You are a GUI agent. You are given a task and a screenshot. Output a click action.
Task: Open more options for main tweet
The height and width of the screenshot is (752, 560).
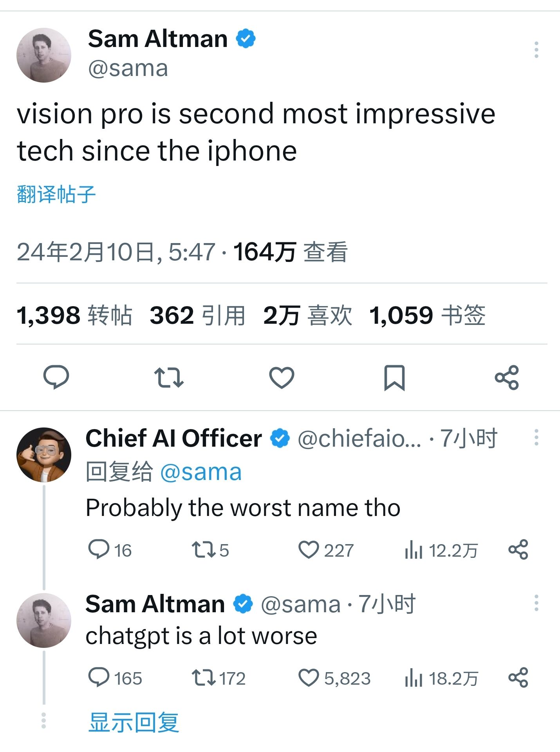[x=536, y=50]
